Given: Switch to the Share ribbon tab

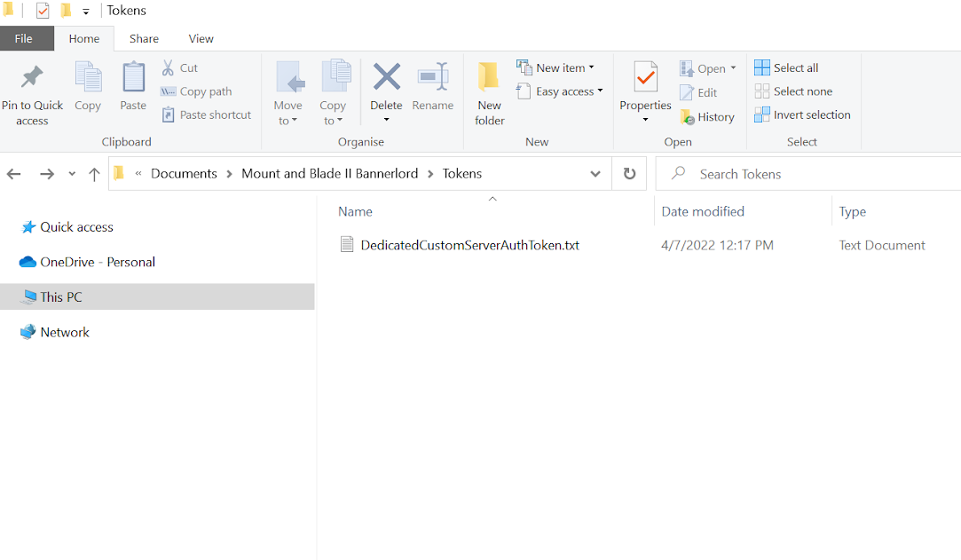Looking at the screenshot, I should coord(144,38).
